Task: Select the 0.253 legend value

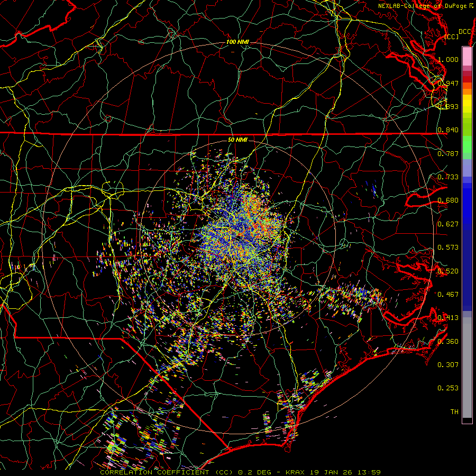Action: pos(448,388)
